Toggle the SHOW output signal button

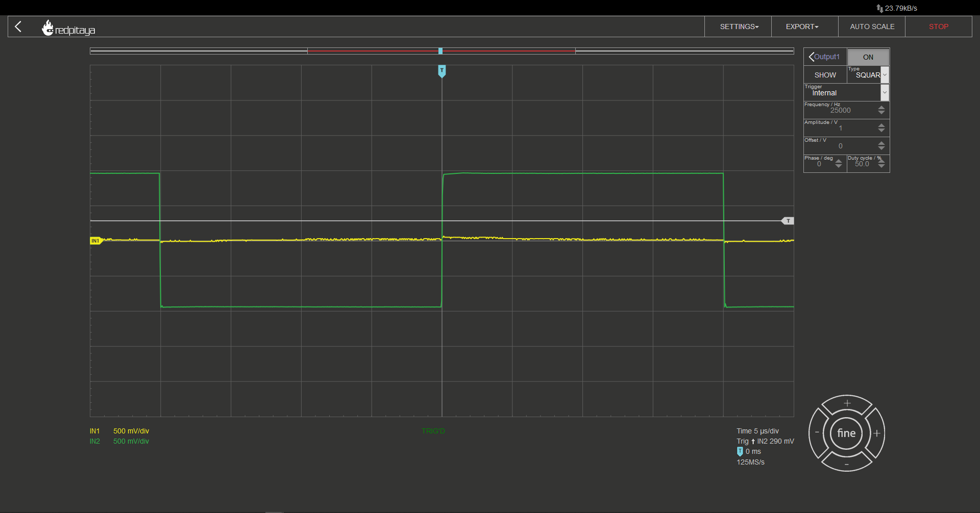click(825, 75)
